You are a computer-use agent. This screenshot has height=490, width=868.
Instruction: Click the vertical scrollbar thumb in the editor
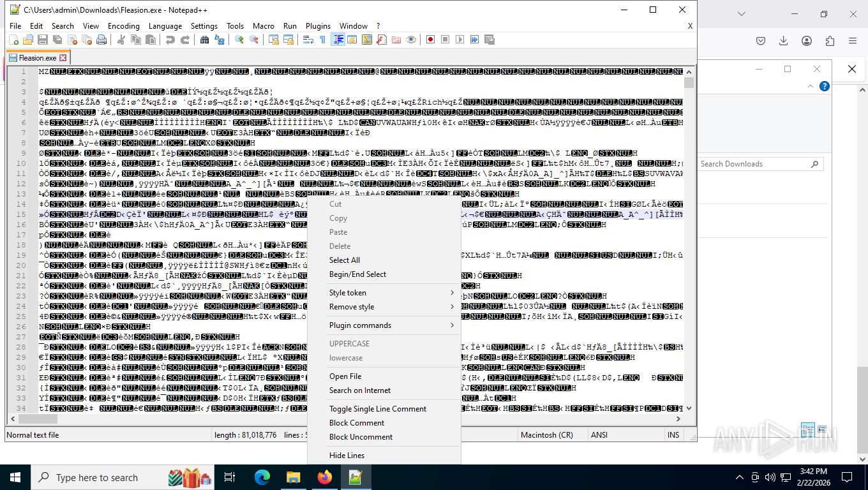pos(689,82)
